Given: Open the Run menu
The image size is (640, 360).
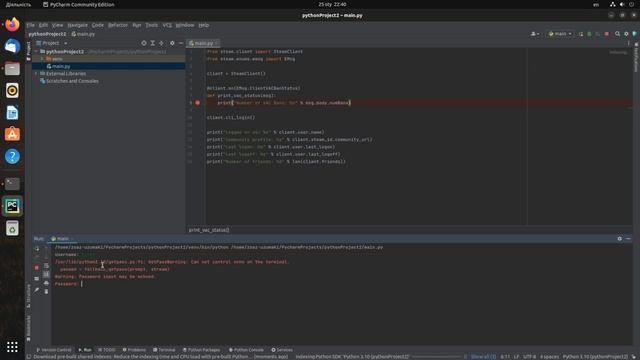Looking at the screenshot, I should tap(137, 25).
